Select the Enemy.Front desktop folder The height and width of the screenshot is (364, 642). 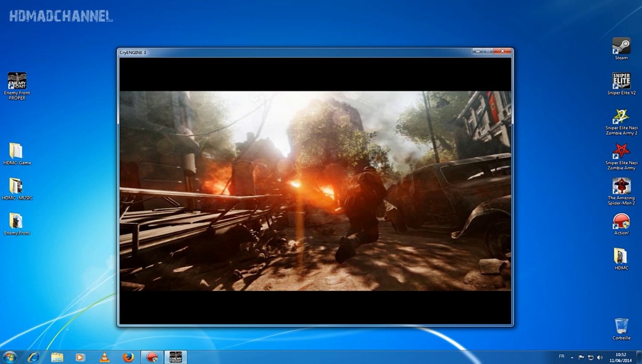pyautogui.click(x=17, y=223)
